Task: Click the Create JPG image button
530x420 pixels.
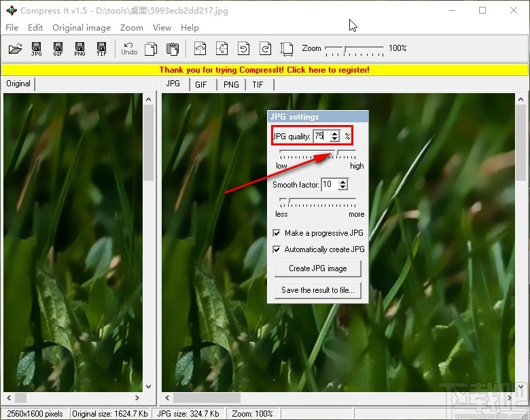Action: (x=318, y=268)
